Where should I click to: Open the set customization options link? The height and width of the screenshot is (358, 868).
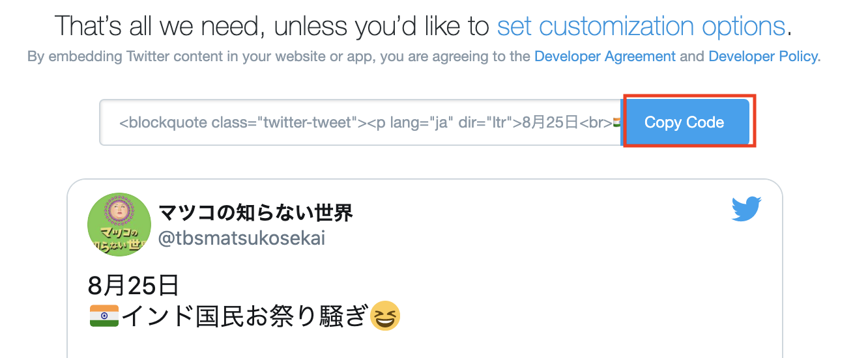click(641, 27)
